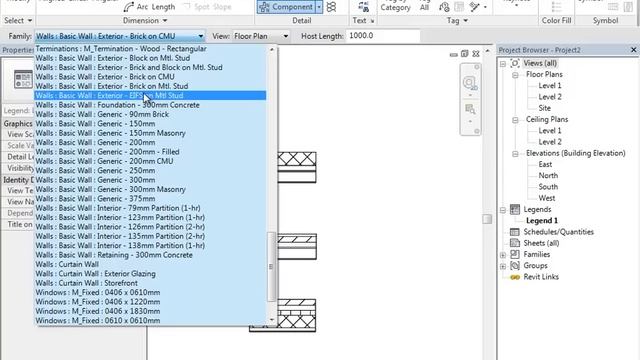Screen dimensions: 640x360
Task: Select Legend 1 in Project Browser
Action: click(542, 221)
